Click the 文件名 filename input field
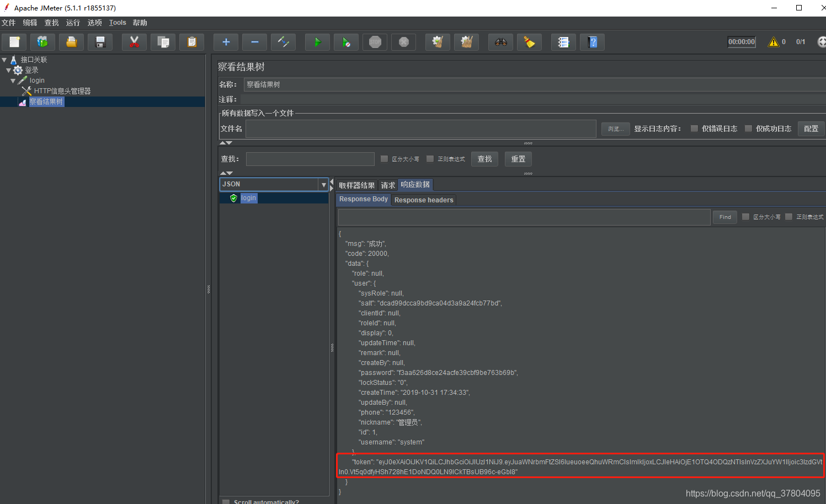The width and height of the screenshot is (826, 504). (x=420, y=128)
